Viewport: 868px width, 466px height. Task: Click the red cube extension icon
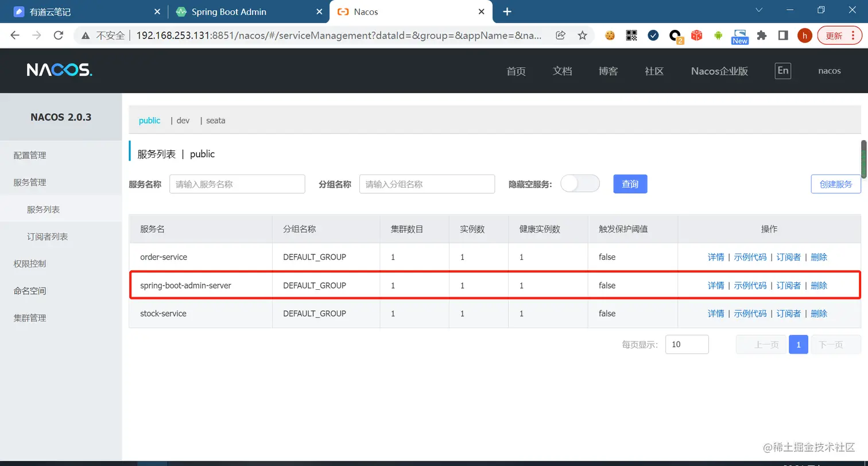[x=696, y=35]
